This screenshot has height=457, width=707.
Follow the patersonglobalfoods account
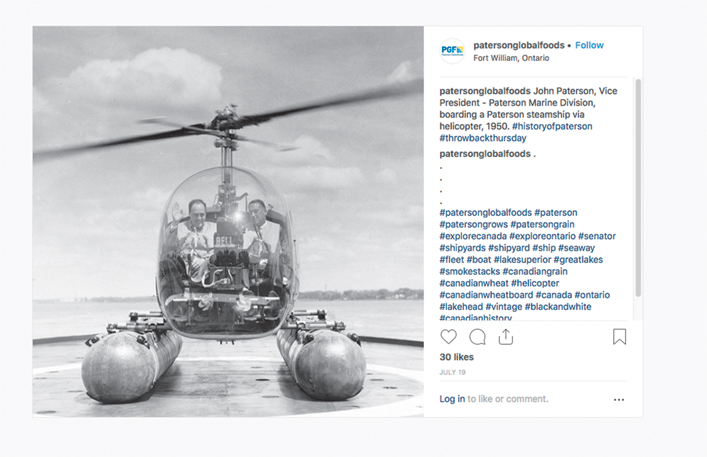coord(589,45)
